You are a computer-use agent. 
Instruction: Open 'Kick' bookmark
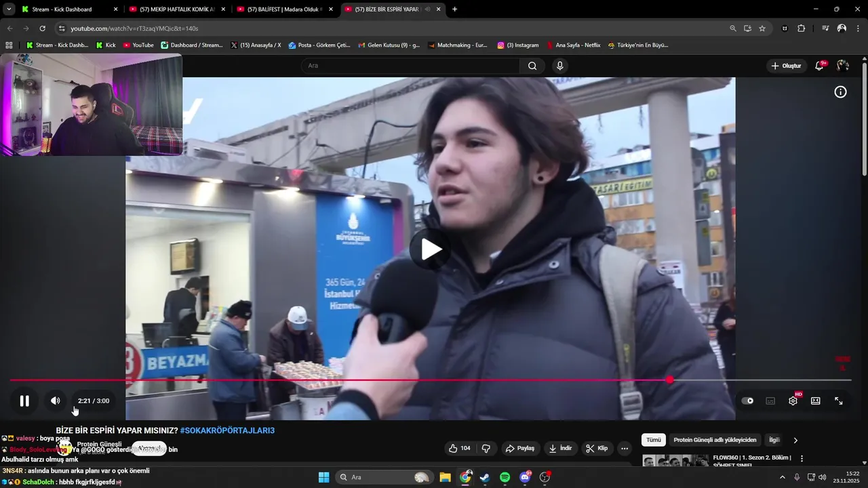(106, 45)
